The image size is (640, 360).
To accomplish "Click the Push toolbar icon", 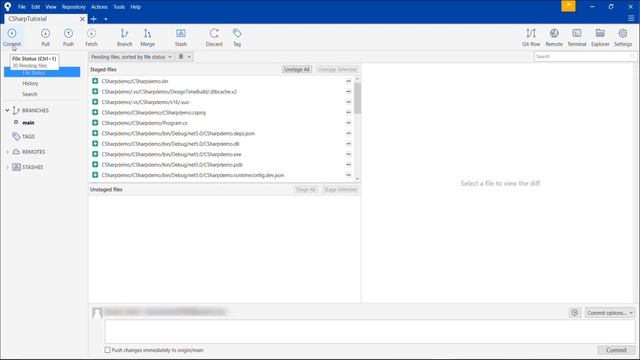I will pos(69,37).
